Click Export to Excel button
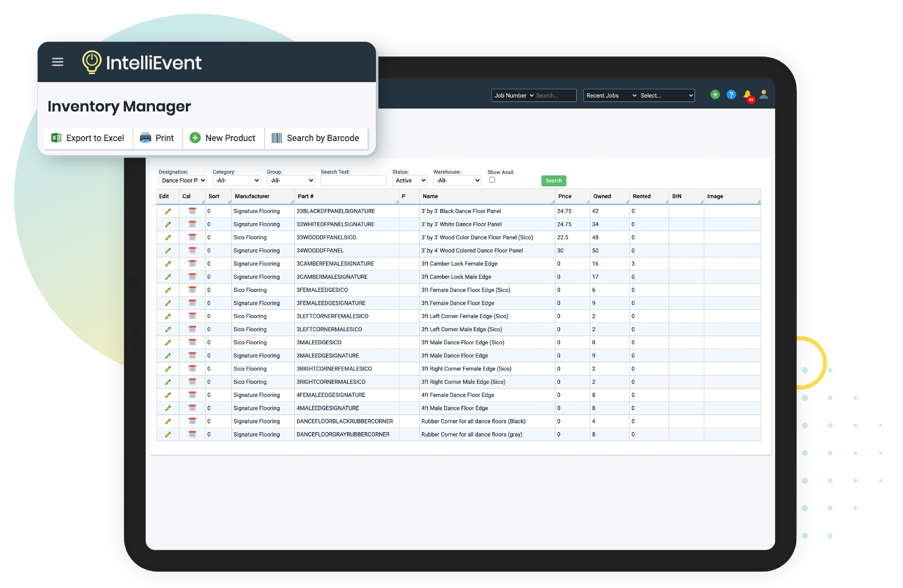Image resolution: width=903 pixels, height=588 pixels. [88, 138]
